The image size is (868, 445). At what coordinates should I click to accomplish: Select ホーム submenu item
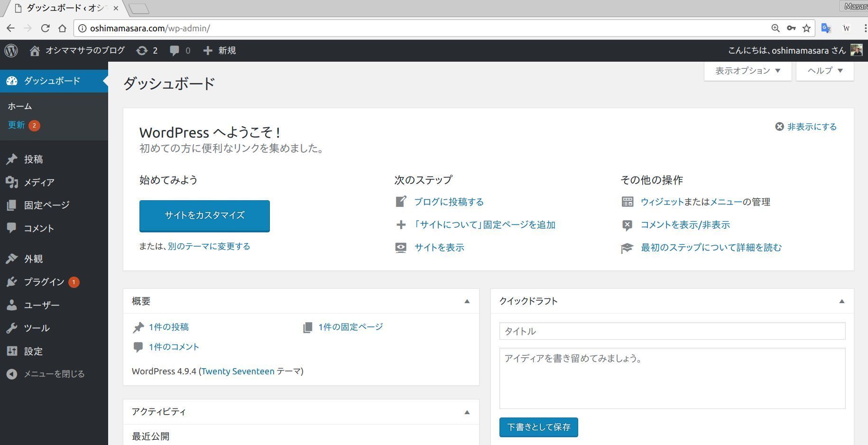point(20,106)
